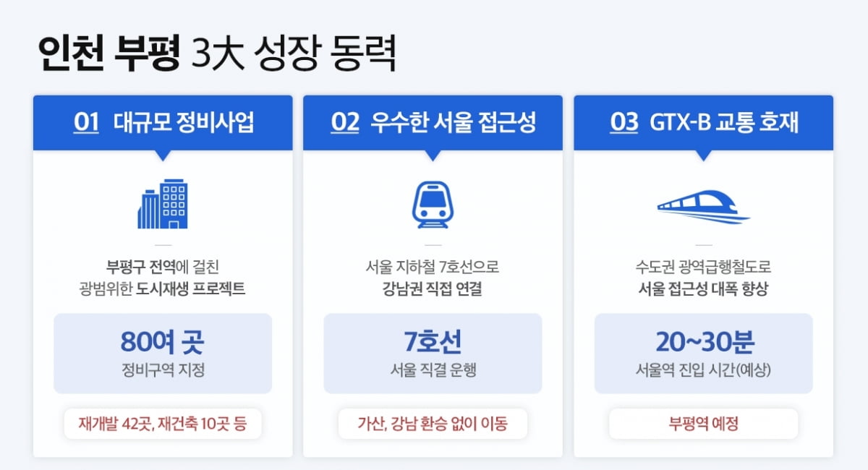868x470 pixels.
Task: Click the 강남권 직접 연결 text
Action: click(433, 289)
